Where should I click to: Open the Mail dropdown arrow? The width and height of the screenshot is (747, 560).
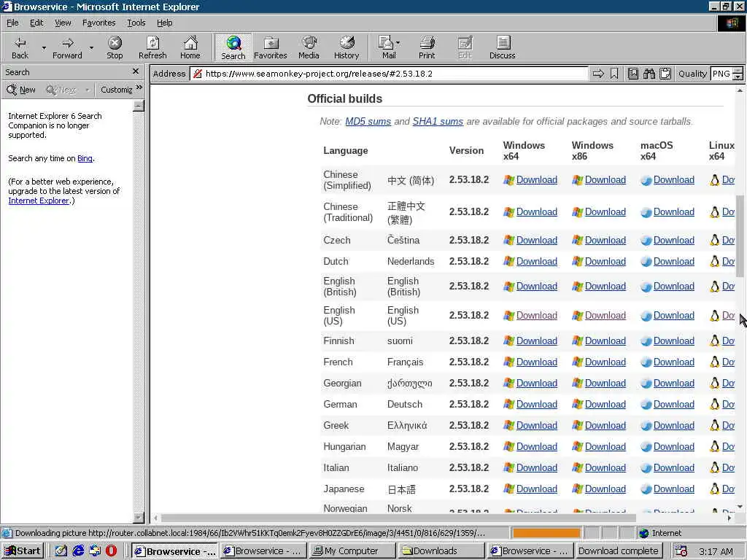(398, 43)
